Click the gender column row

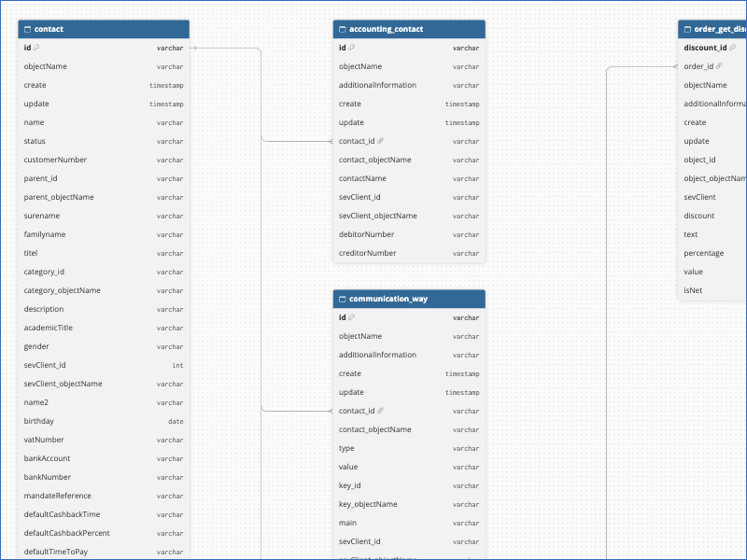tap(104, 346)
